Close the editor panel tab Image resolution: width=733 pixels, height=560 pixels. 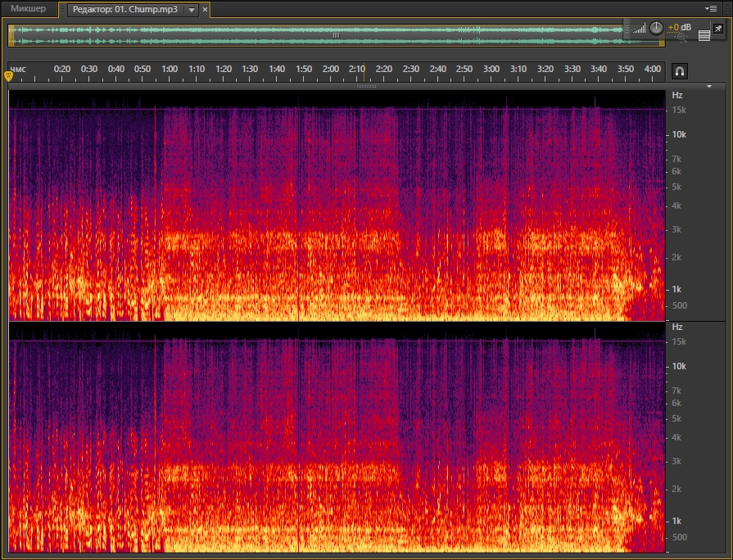[x=205, y=10]
